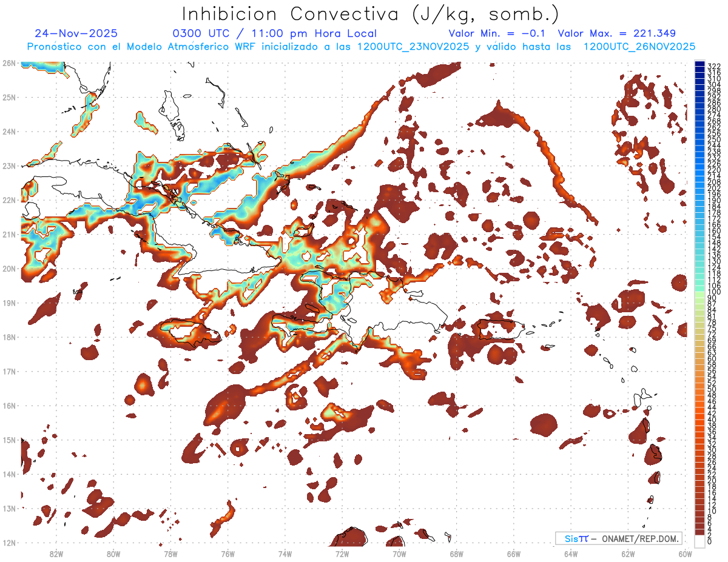
Task: Click the 14N latitude label
Action: coord(8,474)
